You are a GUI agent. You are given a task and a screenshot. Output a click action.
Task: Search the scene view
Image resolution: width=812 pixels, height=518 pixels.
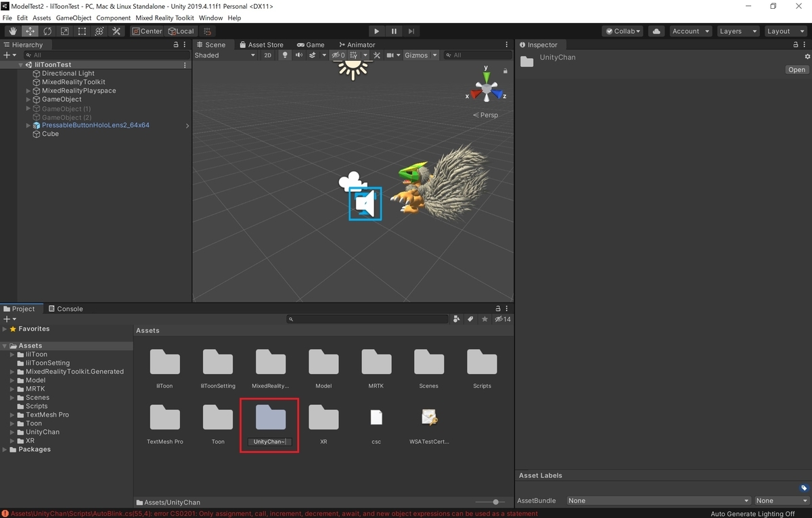[x=478, y=55]
